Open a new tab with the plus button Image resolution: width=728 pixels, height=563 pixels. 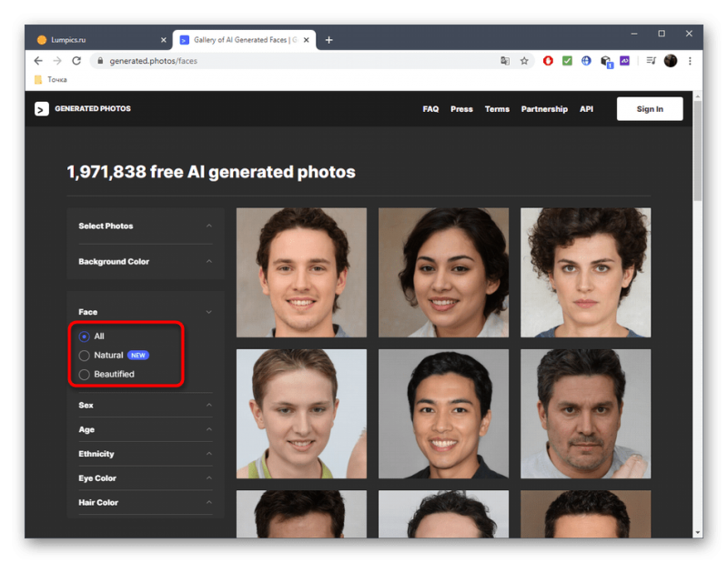click(x=329, y=40)
